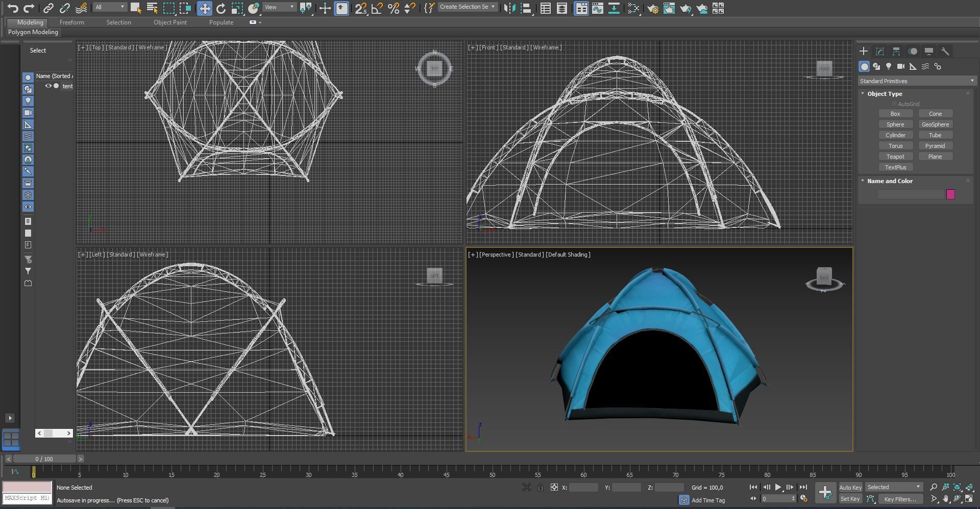
Task: Open Select by Name list icon
Action: 152,8
